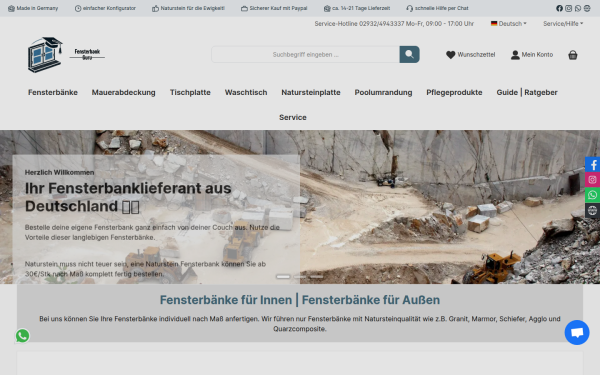Open the Facebook icon in top bar
This screenshot has width=600, height=375.
coord(559,8)
